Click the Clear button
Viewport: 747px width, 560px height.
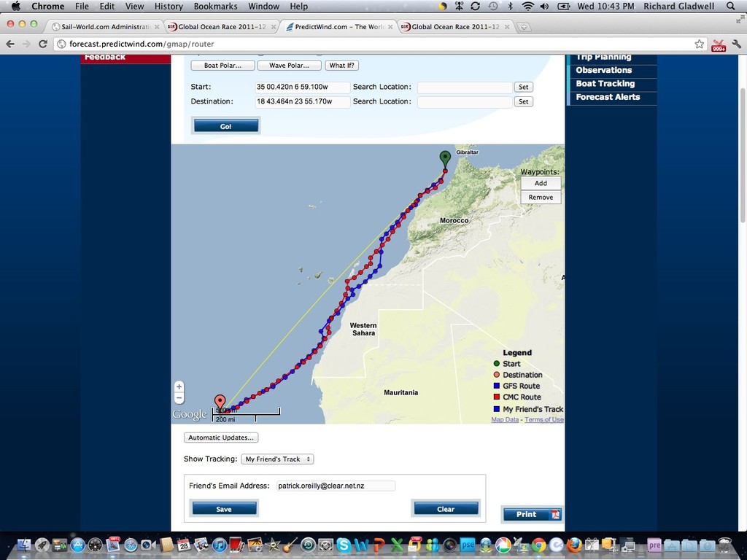(446, 509)
